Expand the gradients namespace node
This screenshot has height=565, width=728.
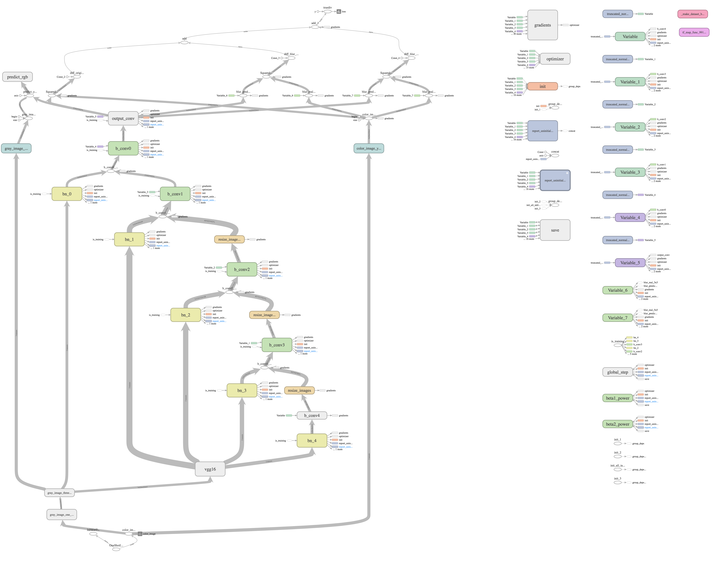point(542,25)
